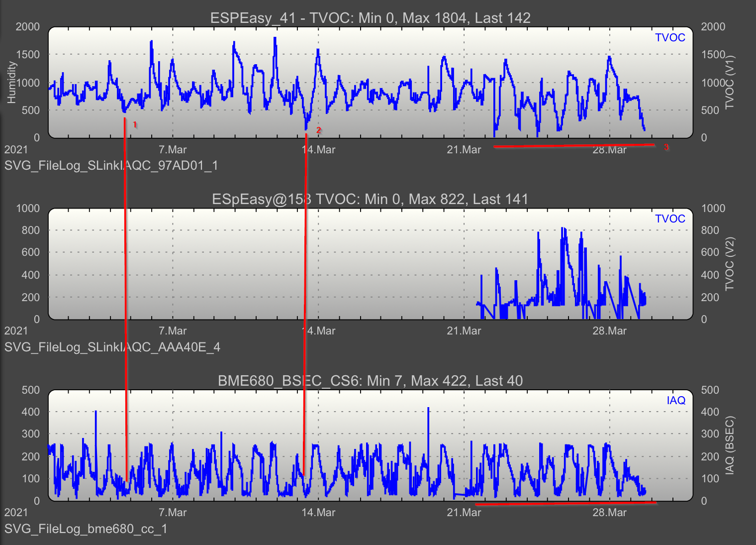The width and height of the screenshot is (756, 545).
Task: Click the ESpEasy@158 TVOC plot title
Action: [370, 199]
